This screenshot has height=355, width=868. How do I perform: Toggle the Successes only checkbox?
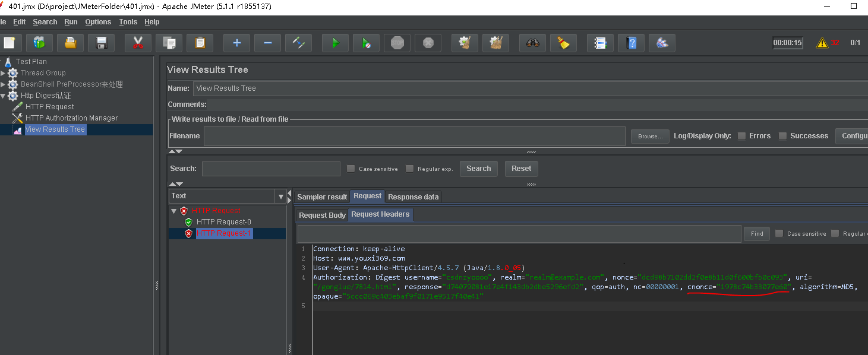point(782,136)
